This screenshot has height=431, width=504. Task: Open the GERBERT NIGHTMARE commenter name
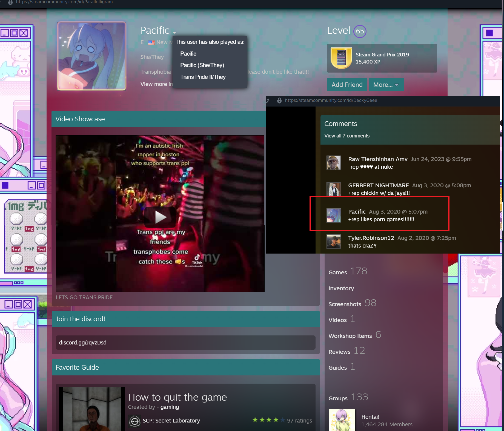(379, 185)
